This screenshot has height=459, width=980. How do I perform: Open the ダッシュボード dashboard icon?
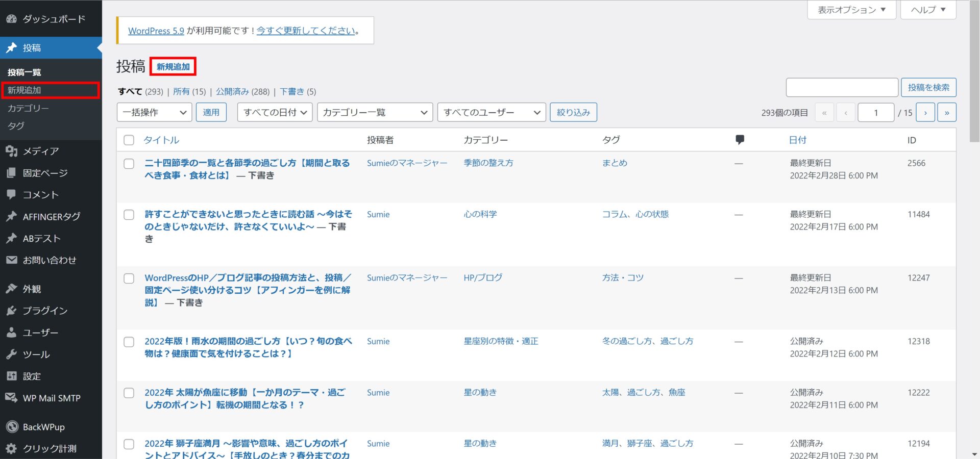(11, 19)
